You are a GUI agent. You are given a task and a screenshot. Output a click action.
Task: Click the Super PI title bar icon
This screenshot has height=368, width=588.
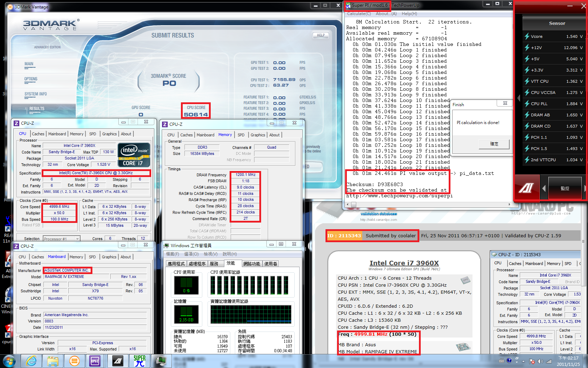(348, 5)
